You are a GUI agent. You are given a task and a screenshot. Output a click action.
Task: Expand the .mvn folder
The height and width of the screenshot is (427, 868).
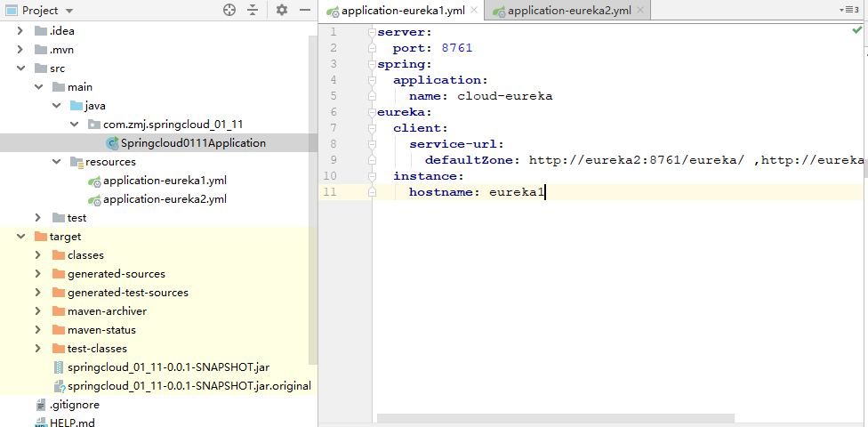click(x=20, y=50)
